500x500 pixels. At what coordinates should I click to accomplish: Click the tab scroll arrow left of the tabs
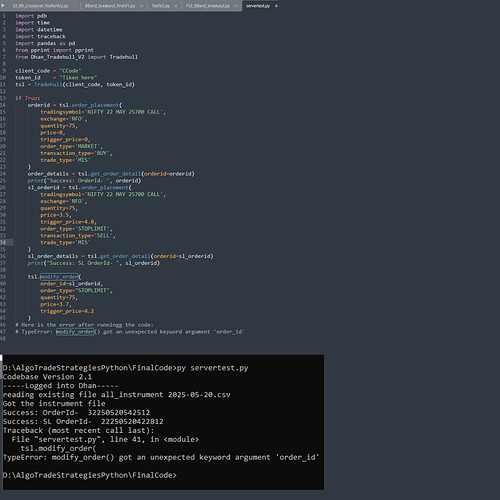(3, 6)
